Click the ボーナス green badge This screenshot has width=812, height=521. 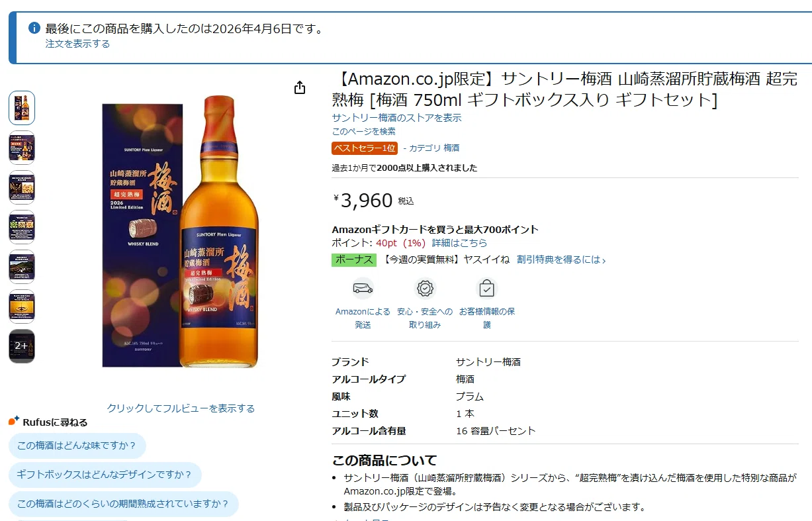pyautogui.click(x=353, y=260)
